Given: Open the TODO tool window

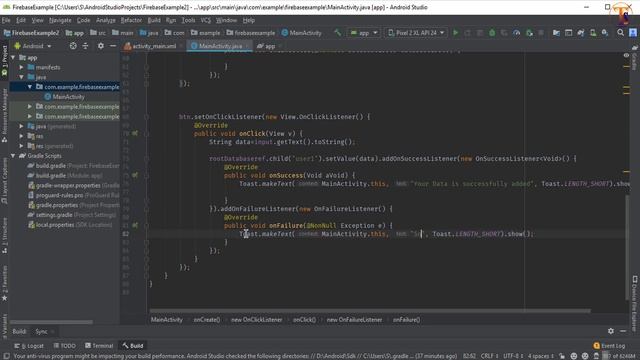Looking at the screenshot, I should (x=65, y=346).
